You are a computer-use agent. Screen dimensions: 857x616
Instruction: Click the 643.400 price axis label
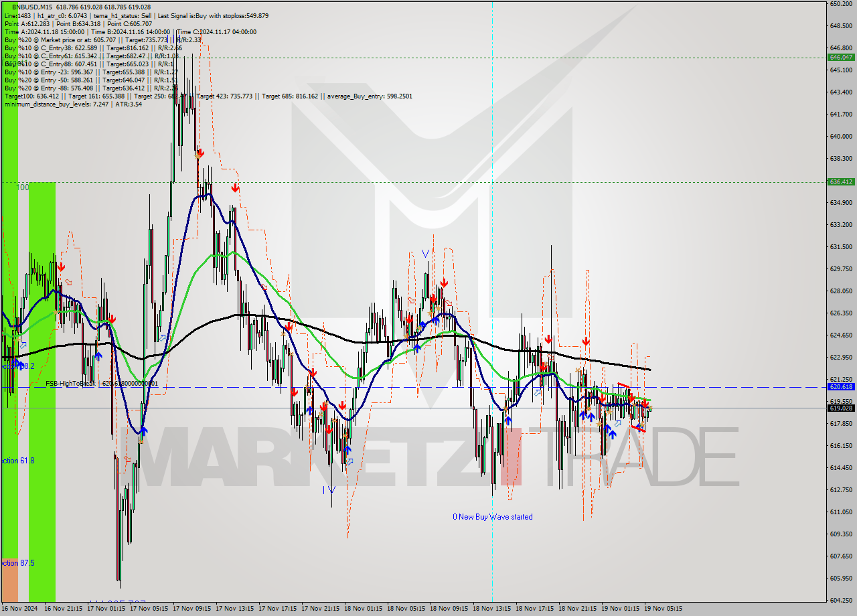point(841,92)
